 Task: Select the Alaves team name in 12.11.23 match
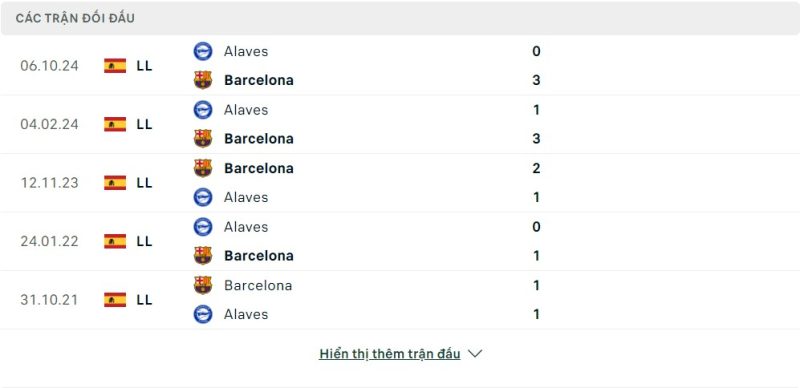click(246, 197)
